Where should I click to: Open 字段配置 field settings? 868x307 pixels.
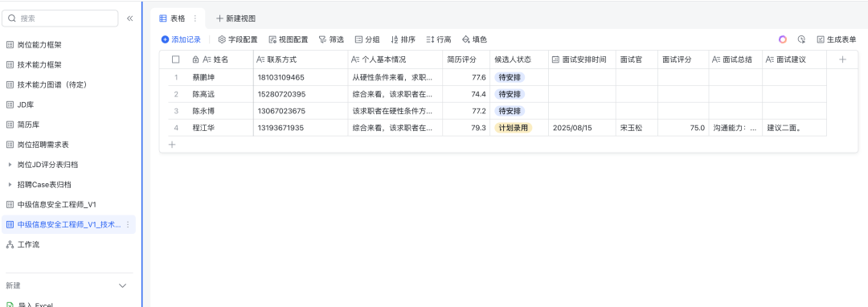238,40
